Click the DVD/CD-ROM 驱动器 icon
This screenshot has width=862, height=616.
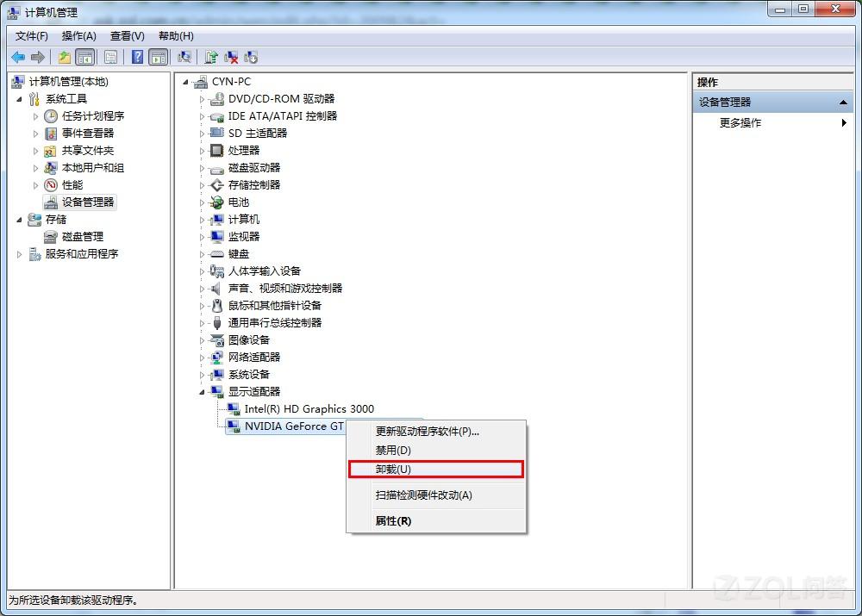pyautogui.click(x=217, y=99)
